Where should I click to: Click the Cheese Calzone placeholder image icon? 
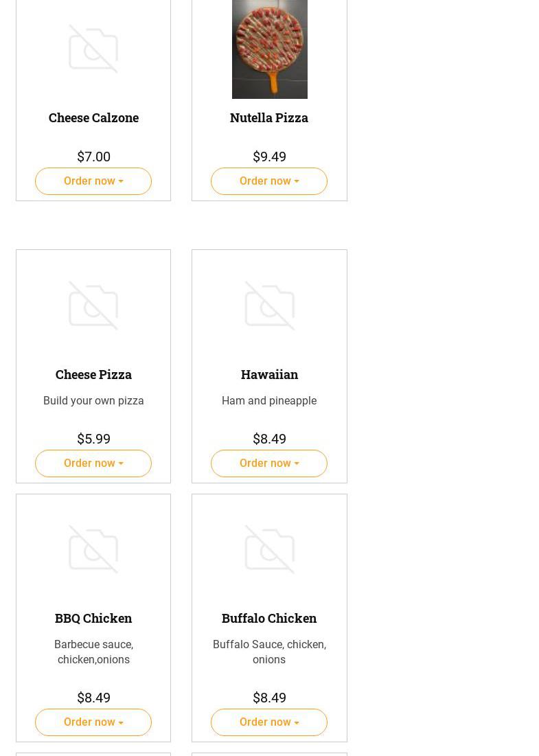[x=93, y=49]
